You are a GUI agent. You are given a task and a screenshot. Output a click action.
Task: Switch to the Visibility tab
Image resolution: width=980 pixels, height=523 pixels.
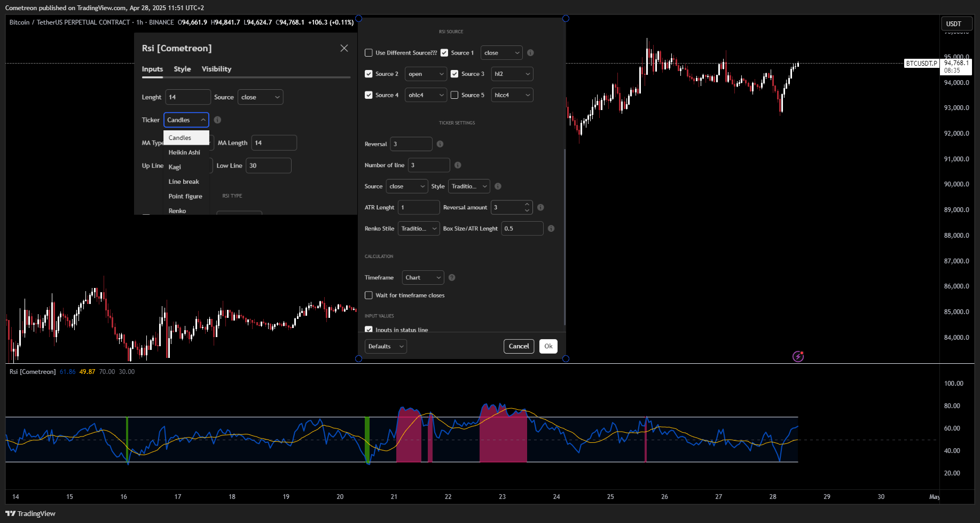pyautogui.click(x=216, y=69)
